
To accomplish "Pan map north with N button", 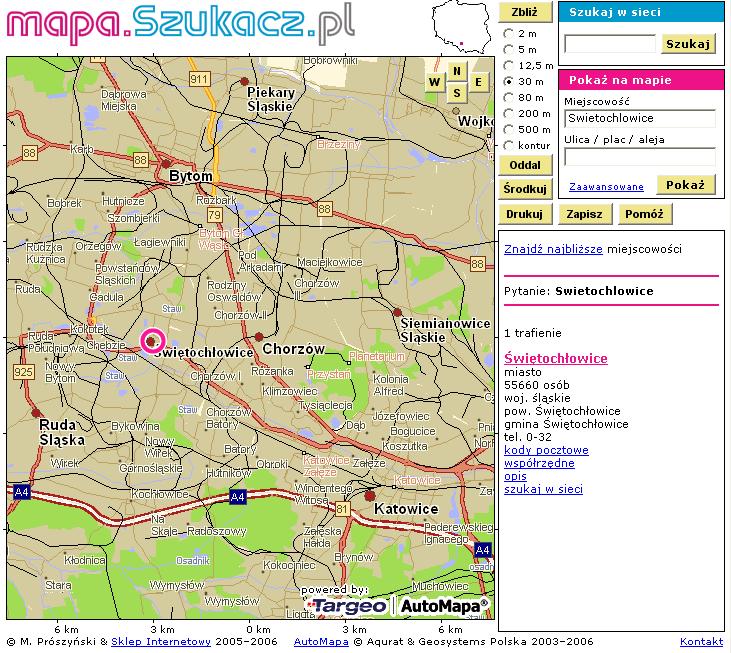I will (x=456, y=70).
